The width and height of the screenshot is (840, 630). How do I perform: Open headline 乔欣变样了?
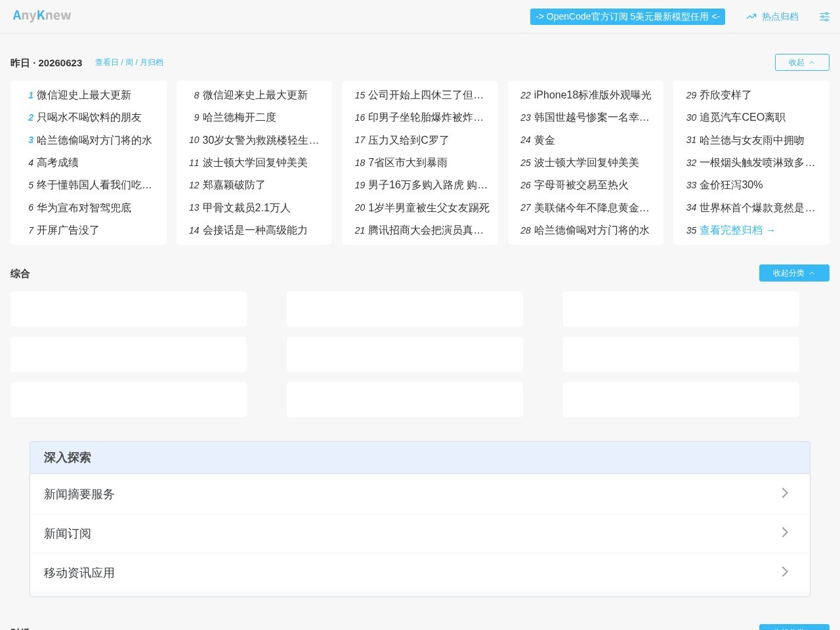pos(726,95)
